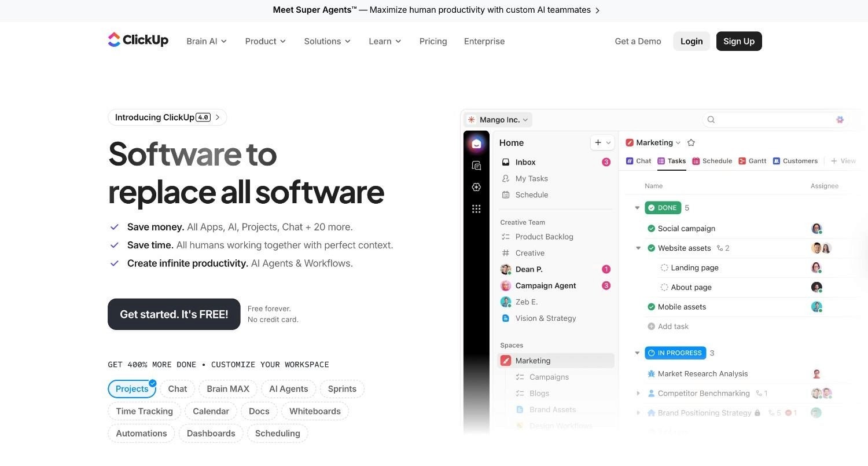Click Campaign Agent avatar
Screen dimensions: 868x466
[x=506, y=285]
